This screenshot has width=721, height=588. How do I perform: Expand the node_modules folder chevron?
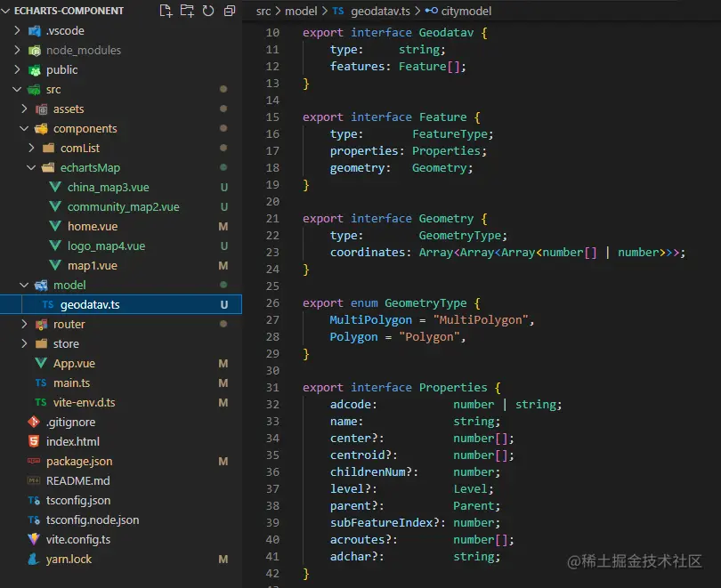(x=17, y=50)
